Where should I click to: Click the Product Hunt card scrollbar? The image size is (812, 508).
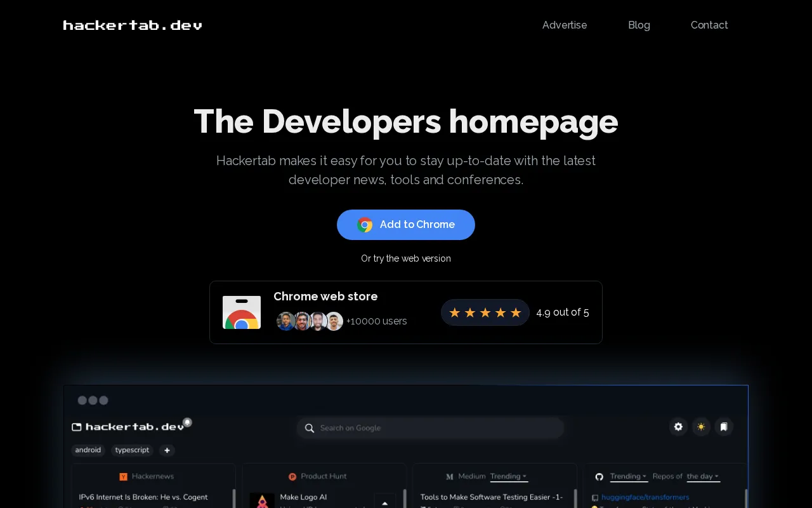(405, 498)
